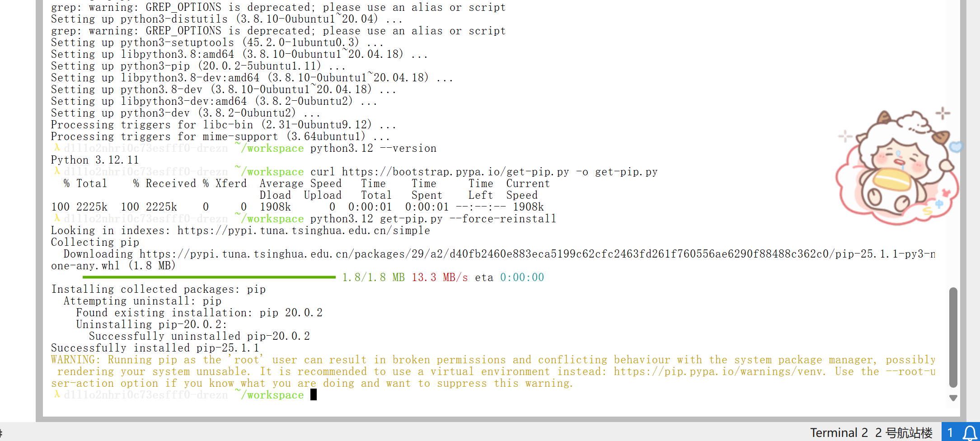Click the "1.8/1.8 MB" downloaded size text
This screenshot has width=980, height=441.
click(373, 277)
